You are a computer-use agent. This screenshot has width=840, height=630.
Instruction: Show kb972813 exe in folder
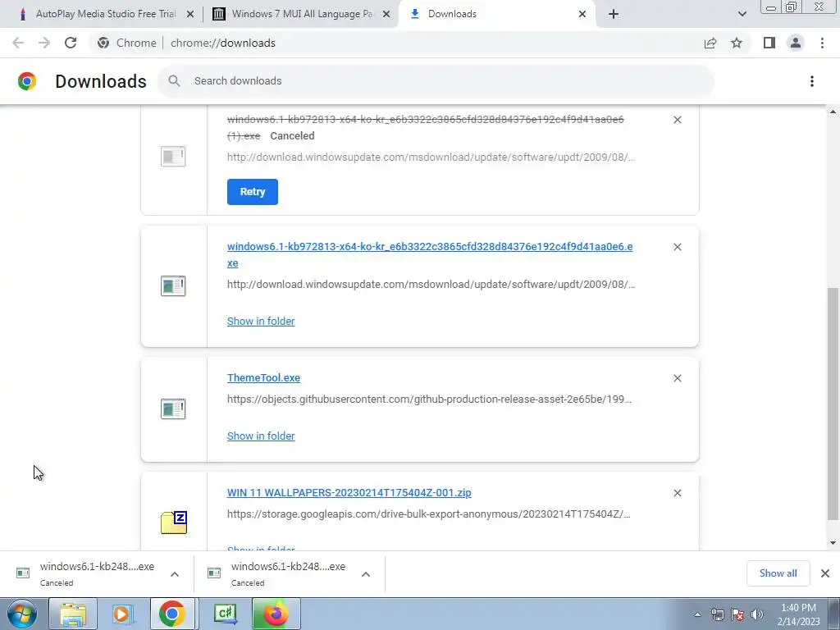click(261, 322)
